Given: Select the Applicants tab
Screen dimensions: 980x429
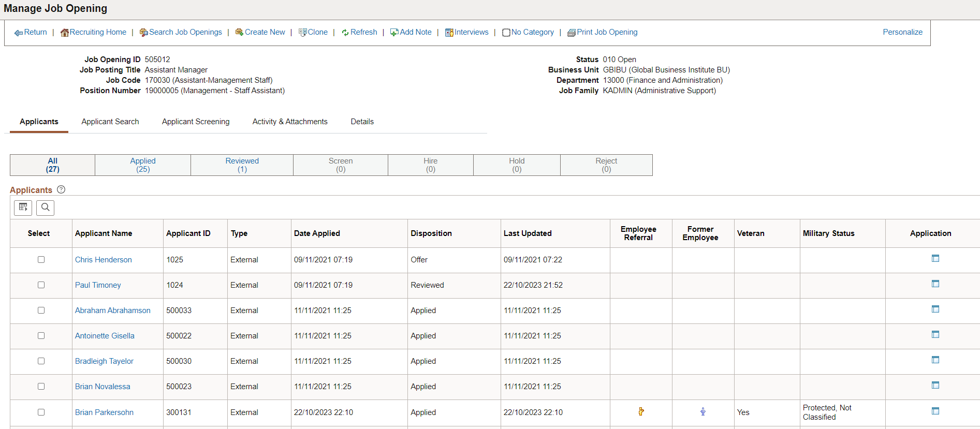Looking at the screenshot, I should (x=39, y=122).
